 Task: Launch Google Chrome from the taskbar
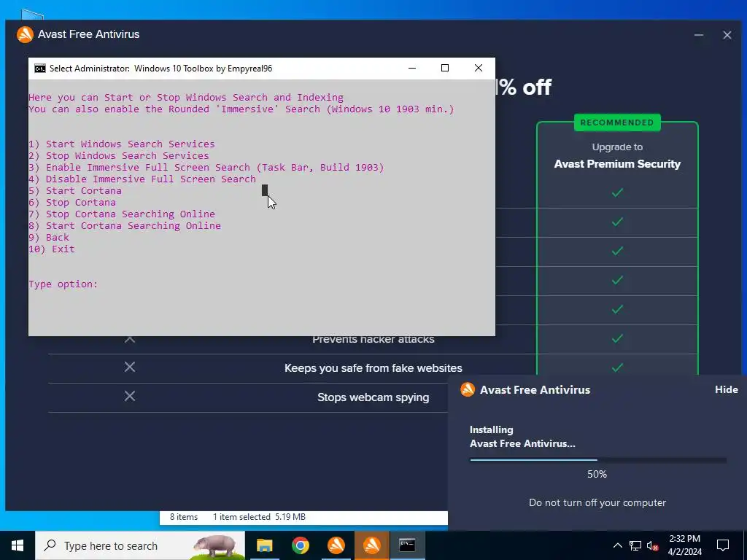(x=300, y=545)
